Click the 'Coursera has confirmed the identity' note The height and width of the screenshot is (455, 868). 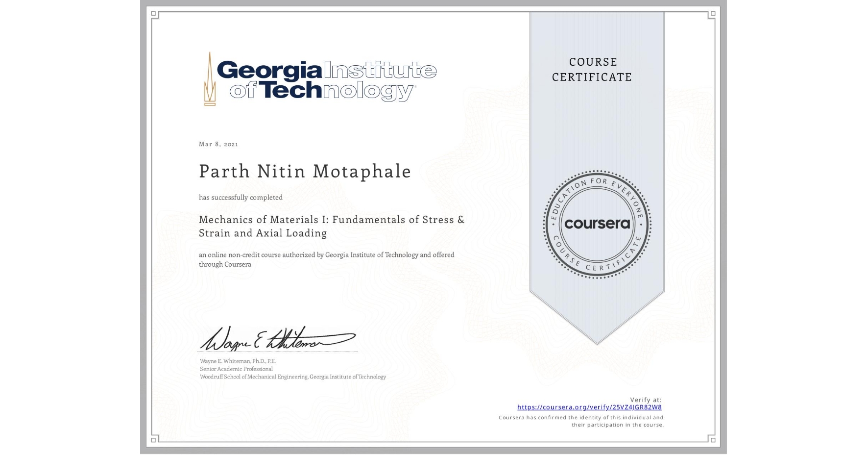pyautogui.click(x=581, y=421)
